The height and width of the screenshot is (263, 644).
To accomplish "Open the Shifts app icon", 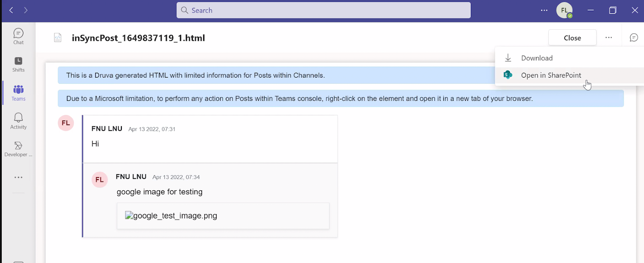I will coord(18,64).
